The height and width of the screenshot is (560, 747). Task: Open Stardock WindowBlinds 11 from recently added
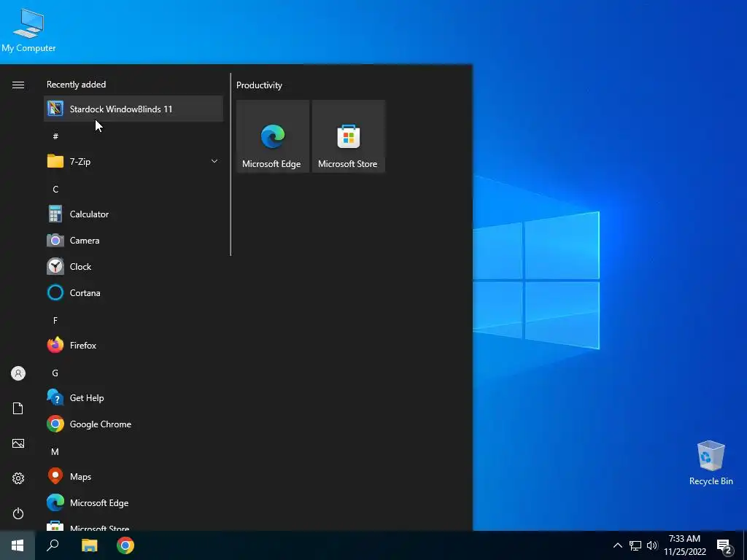click(133, 109)
